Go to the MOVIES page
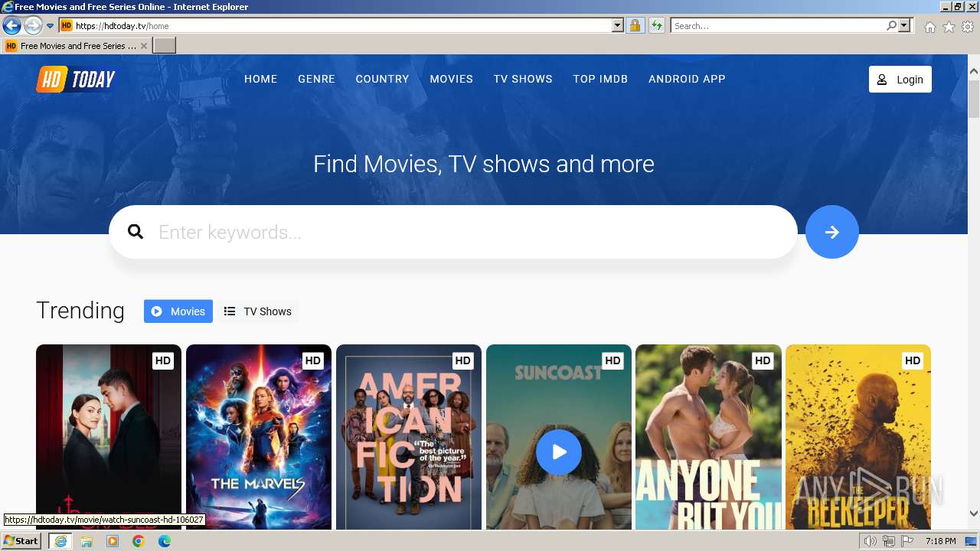The image size is (980, 551). 451,79
